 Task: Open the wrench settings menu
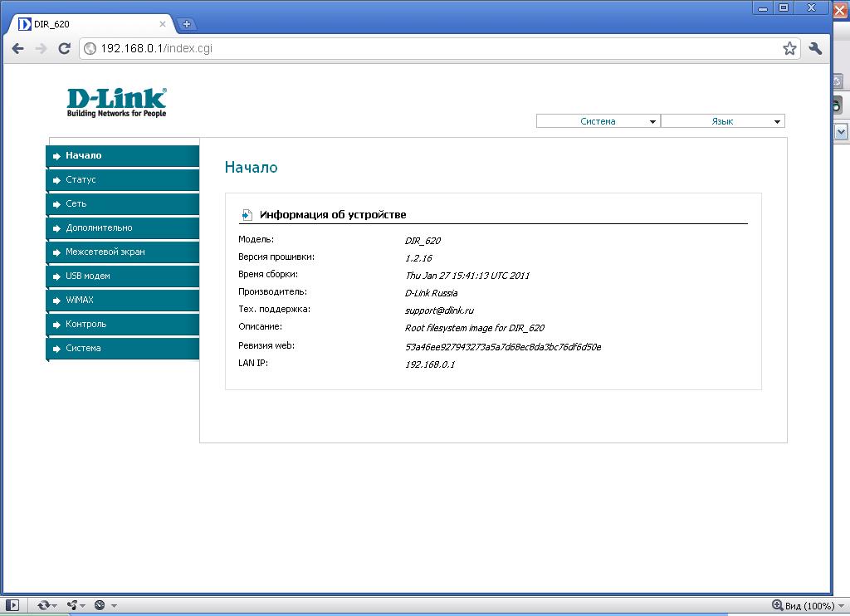click(x=815, y=49)
